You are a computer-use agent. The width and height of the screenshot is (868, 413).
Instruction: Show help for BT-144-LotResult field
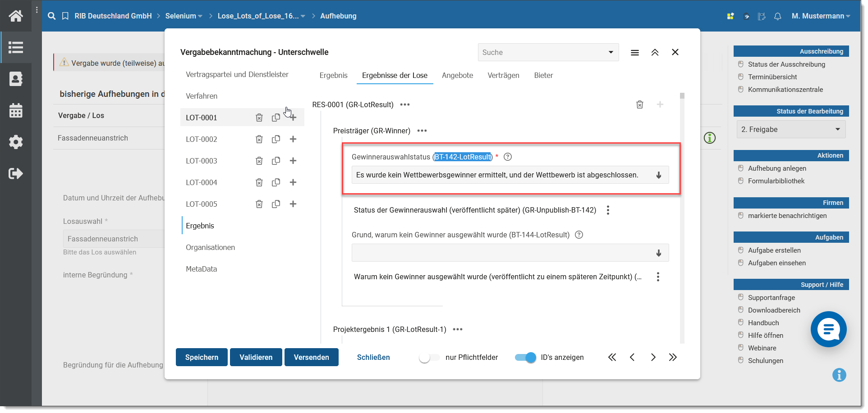579,235
